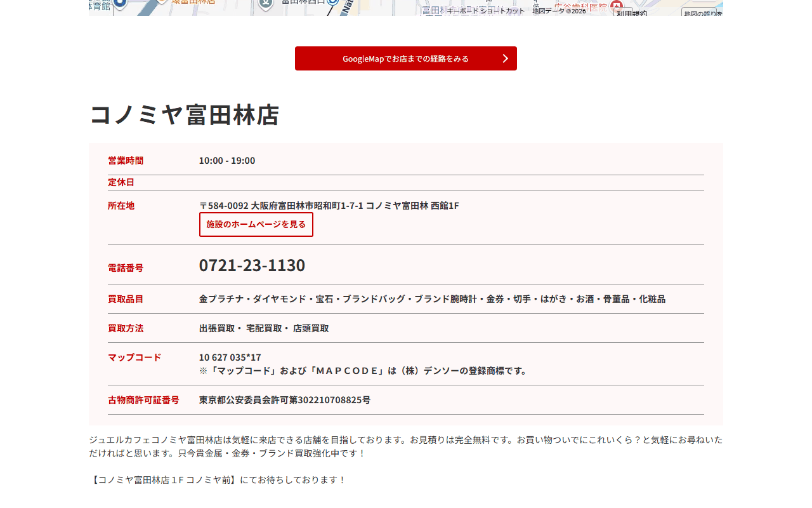Click the chevron arrow on red route button
Image resolution: width=812 pixels, height=508 pixels.
pyautogui.click(x=506, y=58)
